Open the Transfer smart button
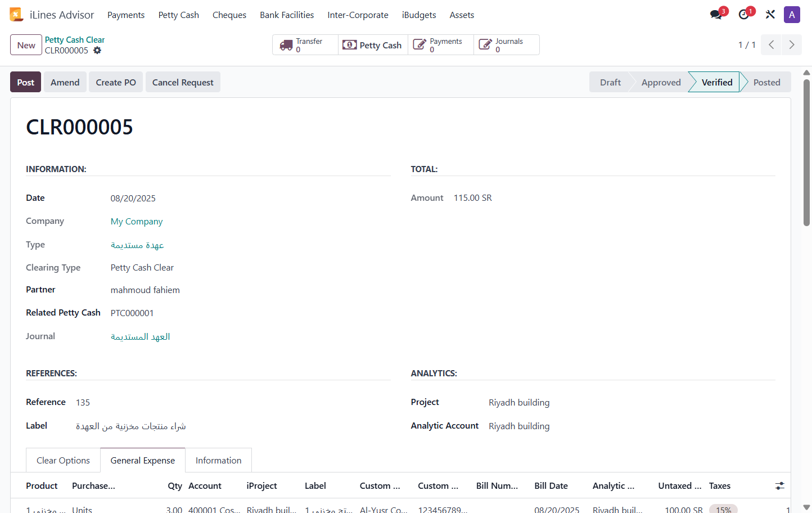The height and width of the screenshot is (513, 812). pos(305,45)
